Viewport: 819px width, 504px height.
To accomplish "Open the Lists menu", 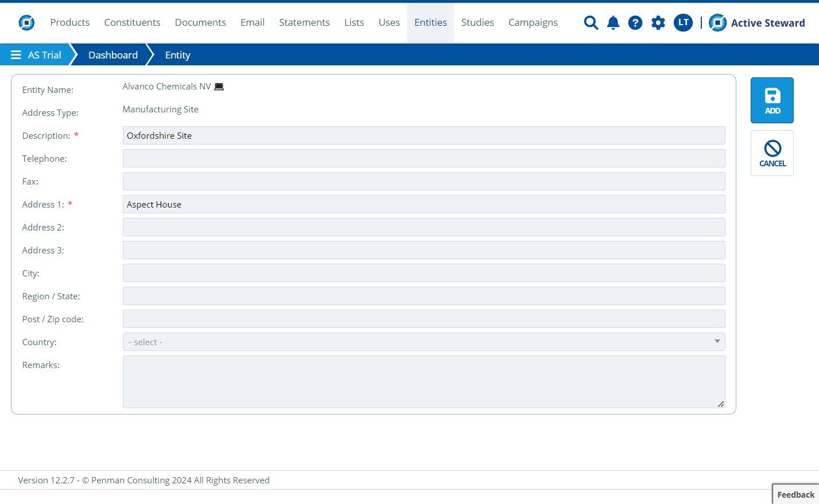I will tap(354, 22).
